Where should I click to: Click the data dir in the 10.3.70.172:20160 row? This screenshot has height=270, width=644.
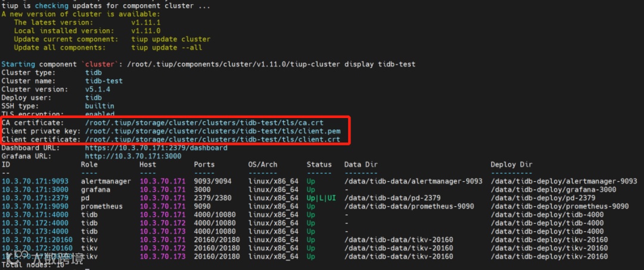[x=398, y=248]
